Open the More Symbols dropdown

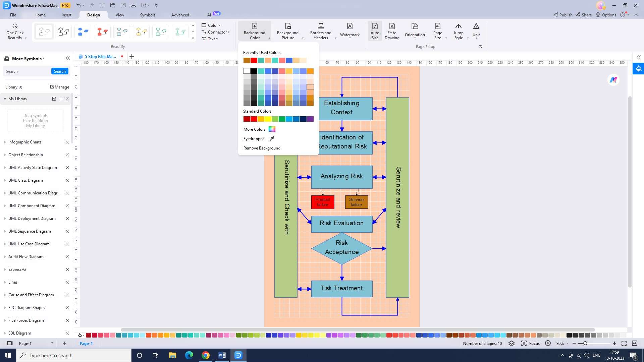pos(28,59)
